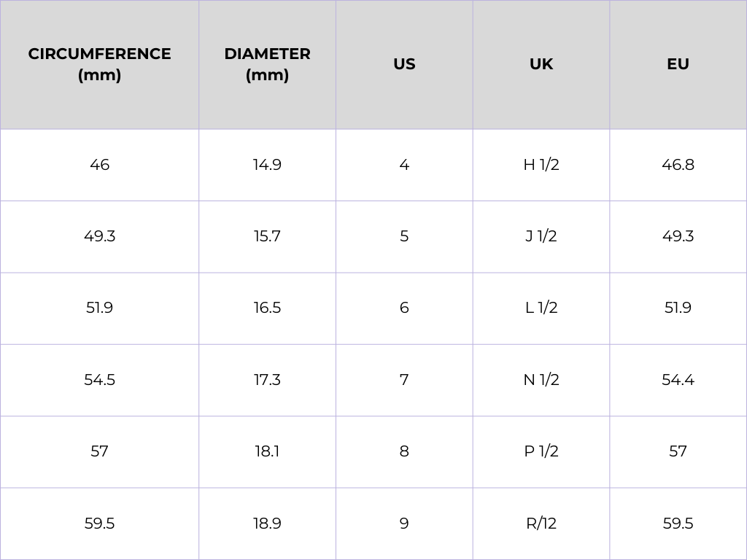This screenshot has width=747, height=560.
Task: Click the DIAMETER (mm) column header
Action: [x=267, y=64]
